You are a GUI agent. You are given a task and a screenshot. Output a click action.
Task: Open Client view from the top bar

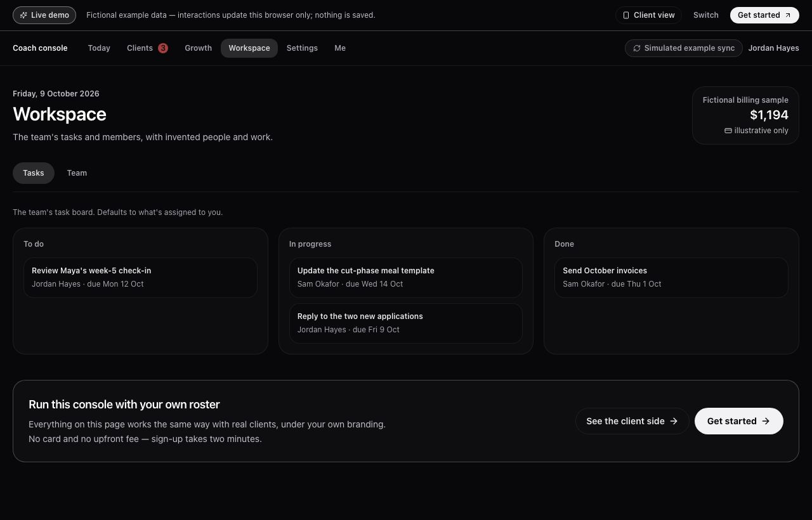tap(648, 15)
